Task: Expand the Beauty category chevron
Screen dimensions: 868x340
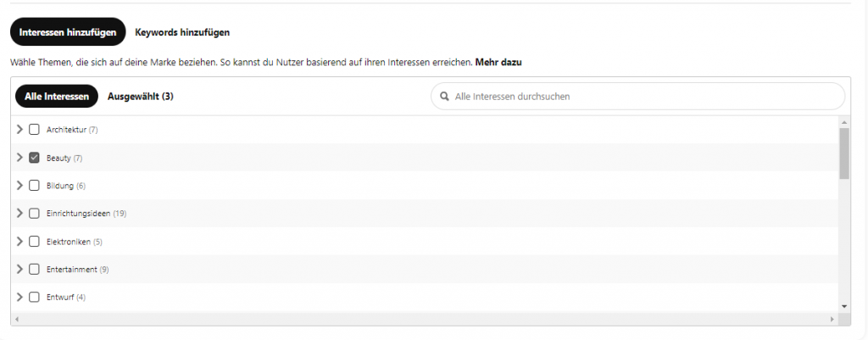Action: click(20, 158)
